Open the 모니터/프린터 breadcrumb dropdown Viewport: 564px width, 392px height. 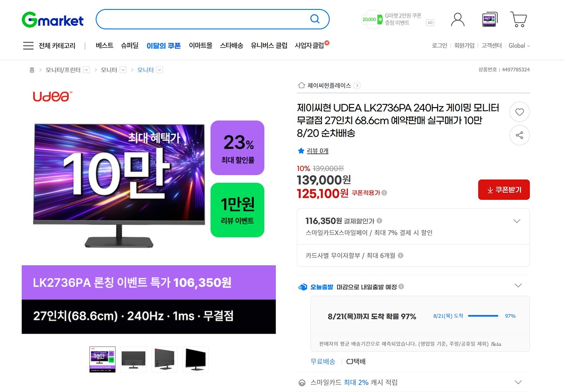[x=86, y=70]
